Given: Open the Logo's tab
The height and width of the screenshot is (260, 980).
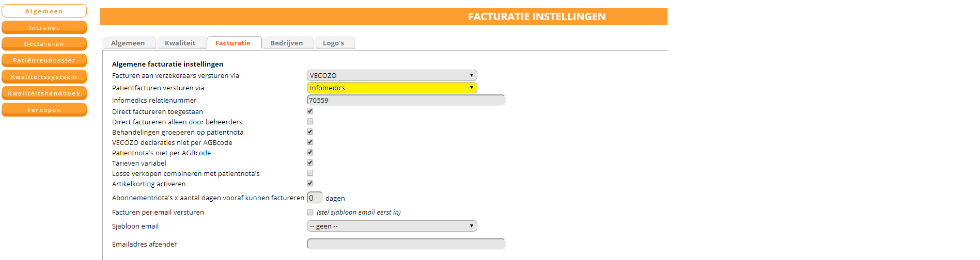Looking at the screenshot, I should tap(333, 43).
